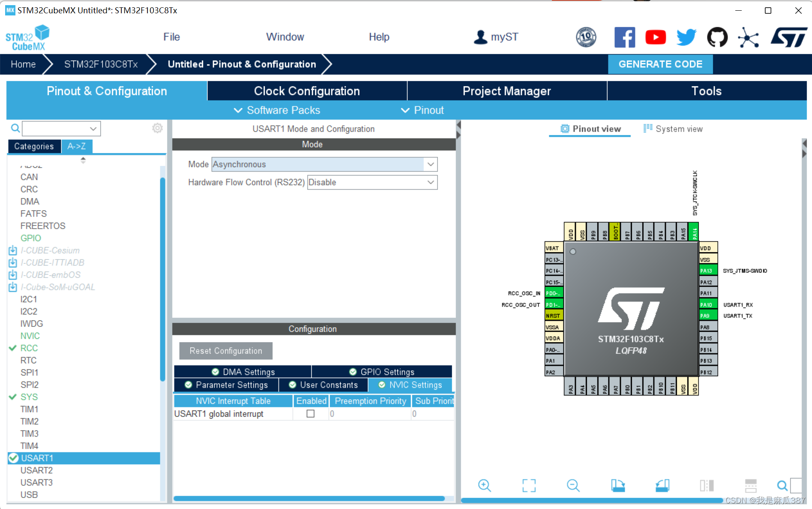The height and width of the screenshot is (509, 812).
Task: Open the STM32CubeMX GitHub page icon
Action: coord(717,37)
